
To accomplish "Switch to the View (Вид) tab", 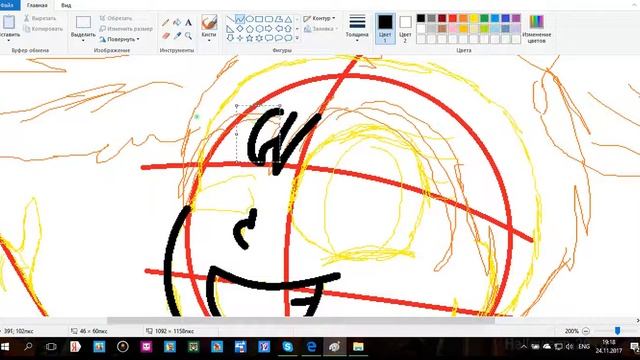I will coord(66,5).
